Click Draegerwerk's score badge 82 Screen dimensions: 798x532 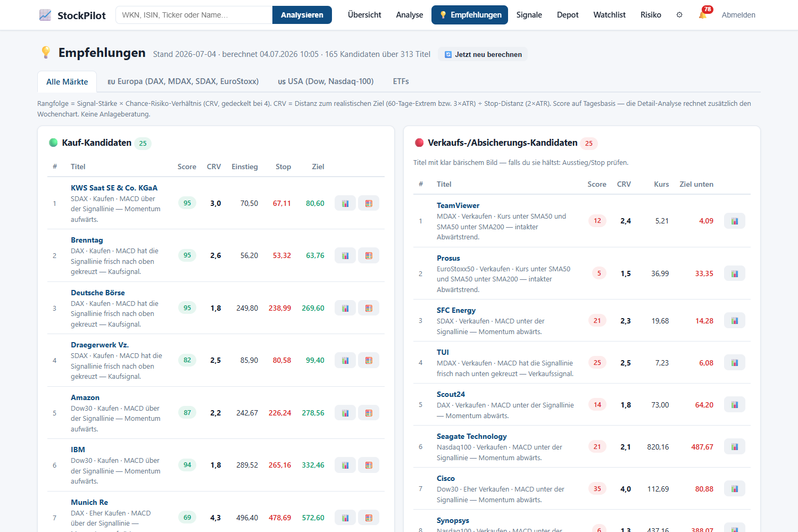(187, 360)
